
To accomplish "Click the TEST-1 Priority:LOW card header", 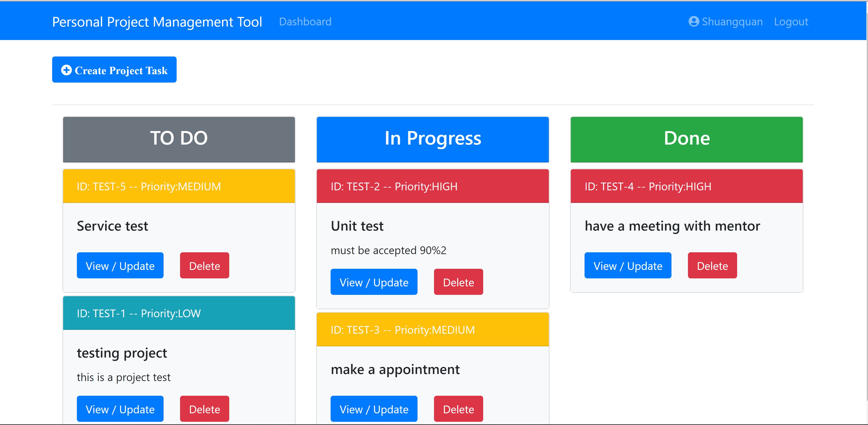I will [179, 313].
